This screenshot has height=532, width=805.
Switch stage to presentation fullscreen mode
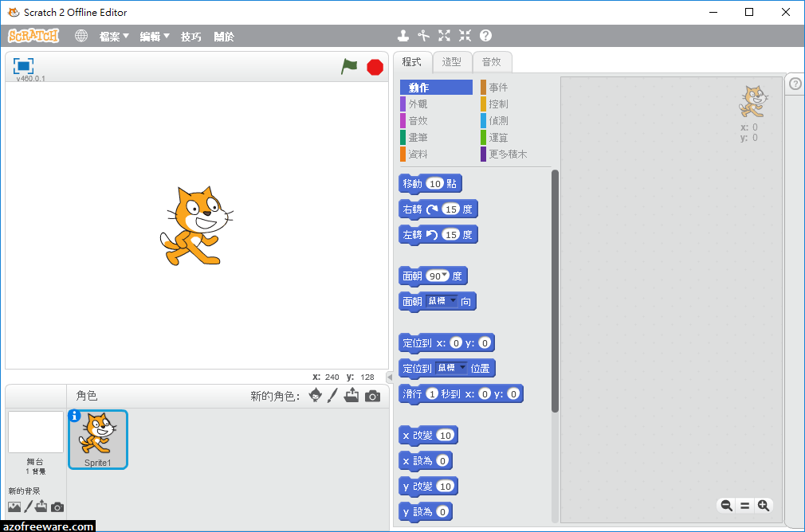[x=23, y=66]
